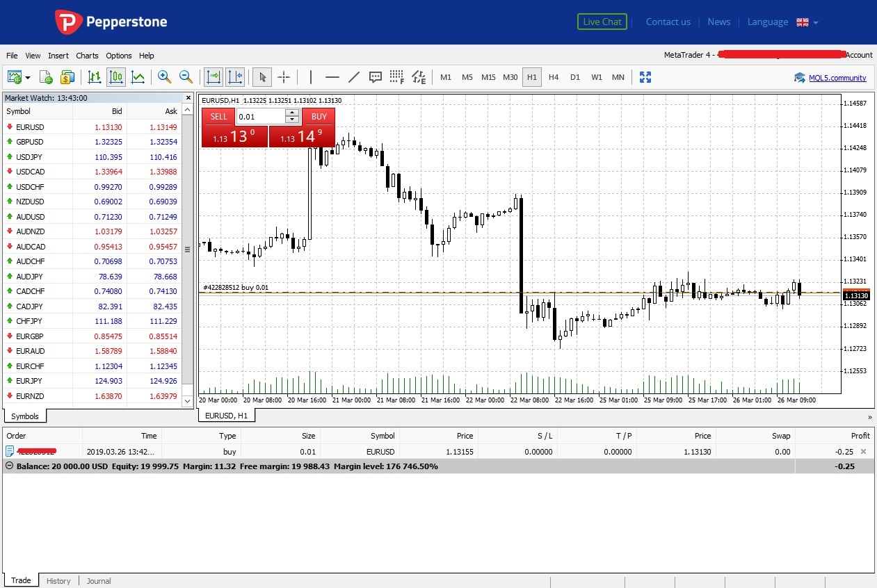Image resolution: width=877 pixels, height=588 pixels.
Task: Select the Crosshair tool
Action: pos(284,77)
